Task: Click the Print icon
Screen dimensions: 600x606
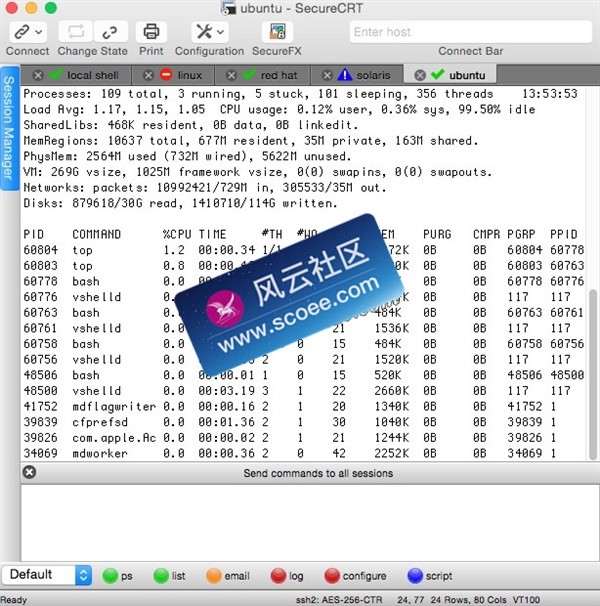Action: point(151,32)
